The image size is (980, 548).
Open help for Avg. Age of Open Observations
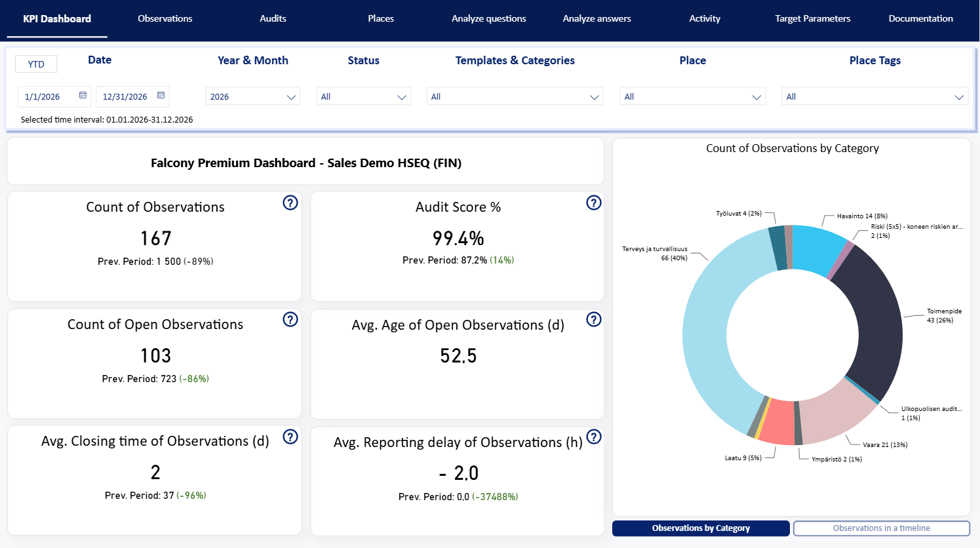click(593, 319)
